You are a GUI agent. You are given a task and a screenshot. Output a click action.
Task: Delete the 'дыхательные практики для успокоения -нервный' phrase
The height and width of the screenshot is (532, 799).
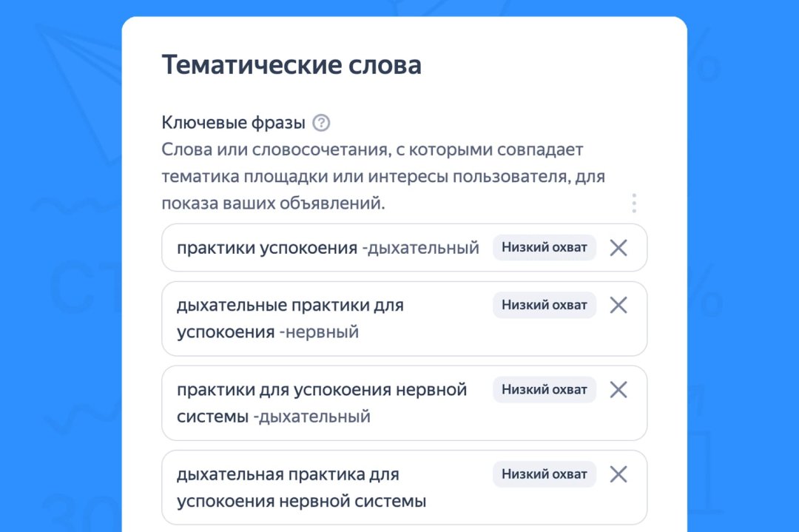pos(618,305)
